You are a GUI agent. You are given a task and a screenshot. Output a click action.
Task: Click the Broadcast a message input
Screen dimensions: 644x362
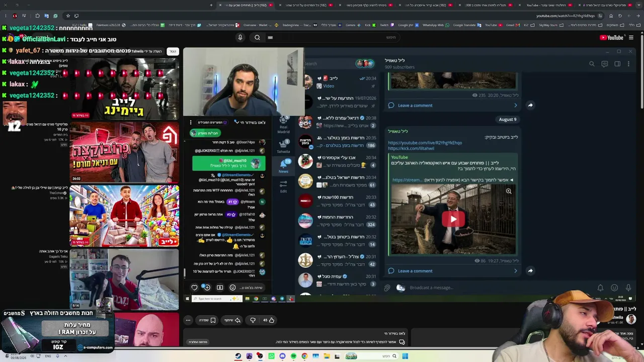click(x=498, y=288)
